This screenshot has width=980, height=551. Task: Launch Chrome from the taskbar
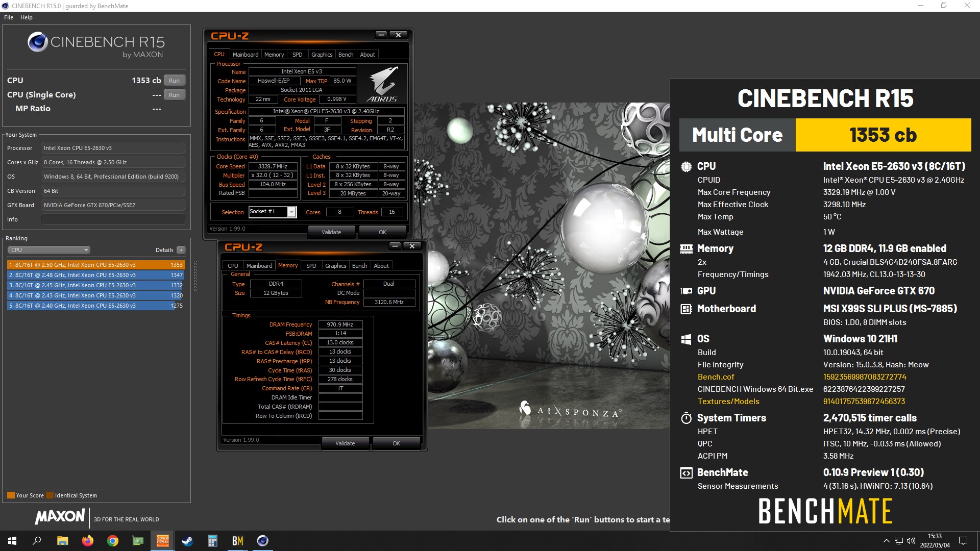(112, 541)
